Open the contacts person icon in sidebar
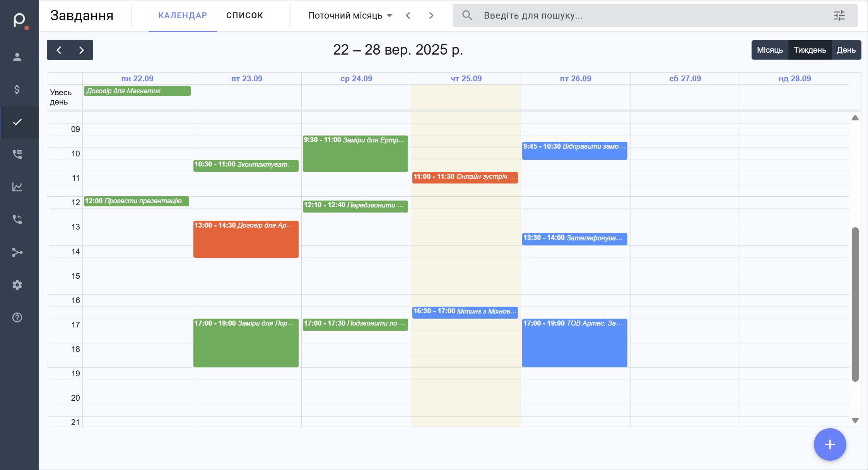The width and height of the screenshot is (868, 470). [x=17, y=57]
